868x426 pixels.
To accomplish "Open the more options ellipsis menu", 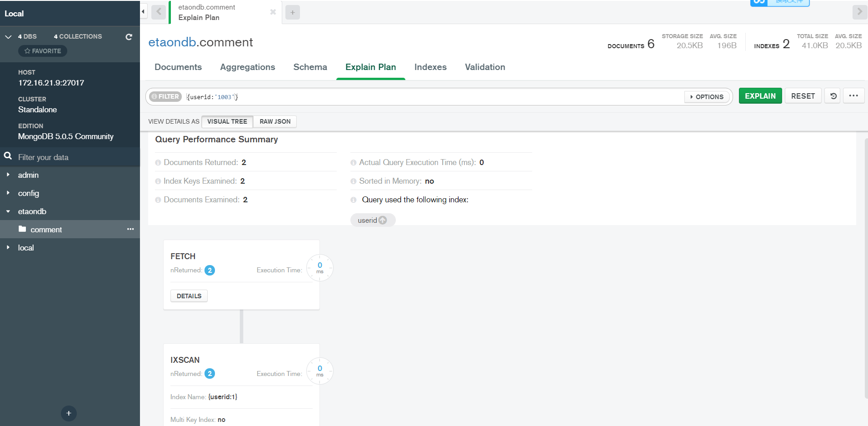I will pyautogui.click(x=853, y=96).
